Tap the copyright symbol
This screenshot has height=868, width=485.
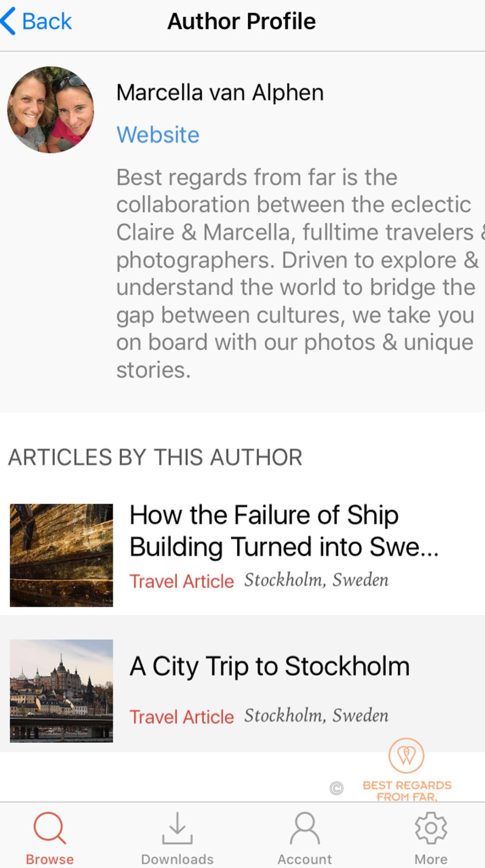pyautogui.click(x=336, y=788)
